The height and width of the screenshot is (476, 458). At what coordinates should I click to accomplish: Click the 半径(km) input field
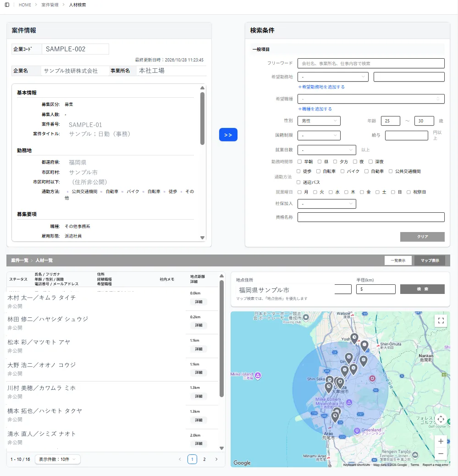point(376,289)
